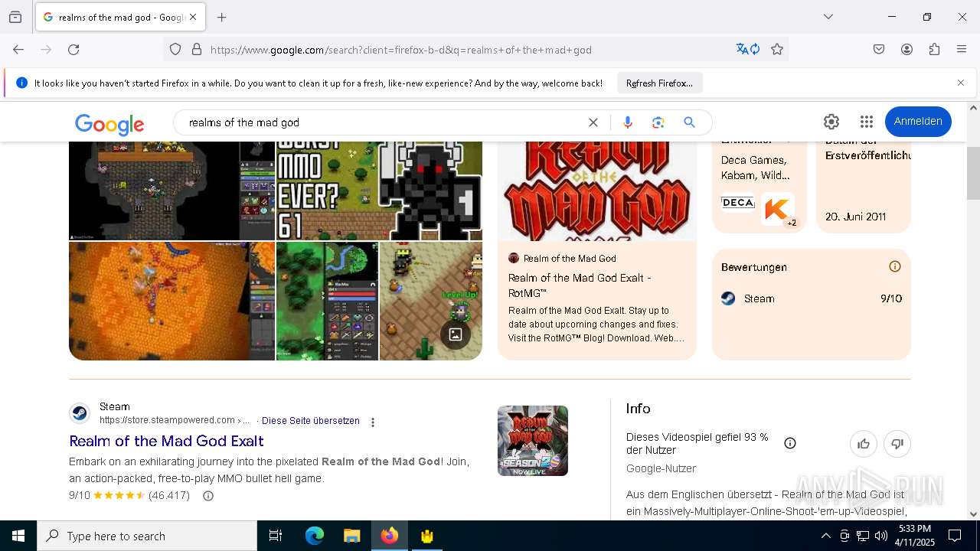
Task: Clear the Google search box
Action: point(593,122)
